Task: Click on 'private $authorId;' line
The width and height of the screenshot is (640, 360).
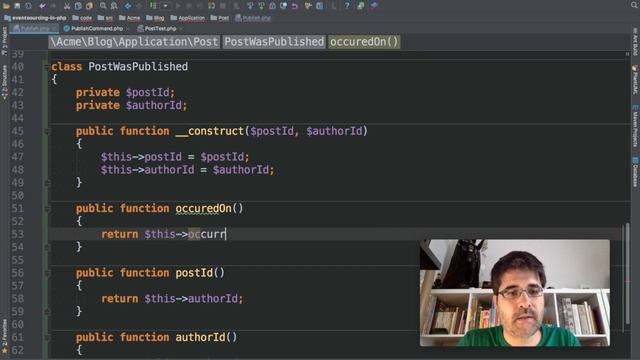Action: pyautogui.click(x=131, y=106)
